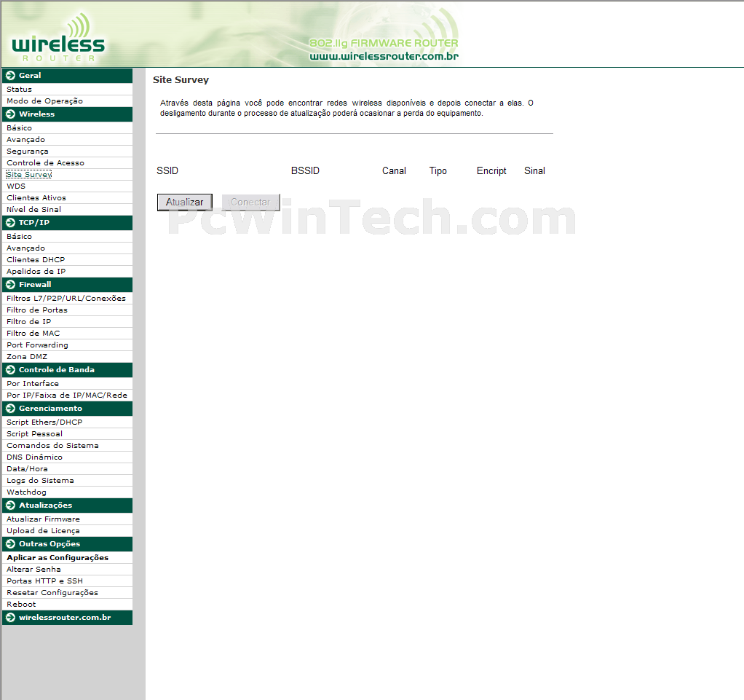
Task: Click Aplicar as Configurações
Action: [x=58, y=558]
